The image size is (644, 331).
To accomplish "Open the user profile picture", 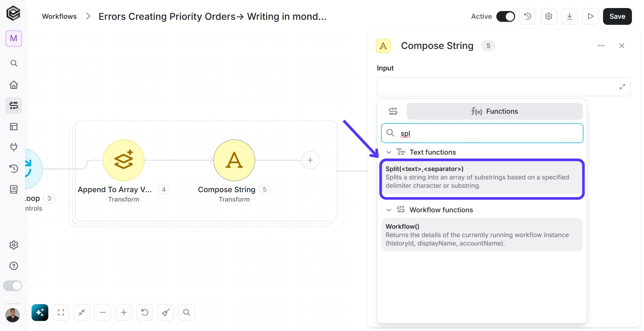I will pos(13,315).
